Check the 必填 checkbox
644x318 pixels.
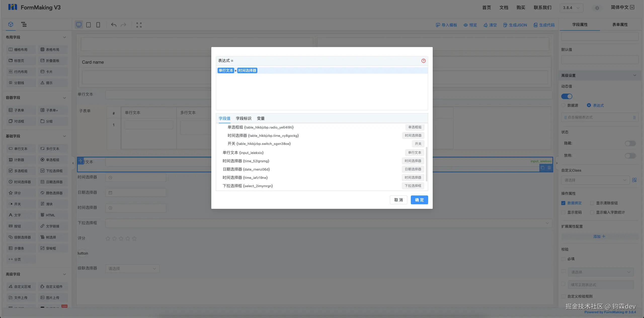563,259
